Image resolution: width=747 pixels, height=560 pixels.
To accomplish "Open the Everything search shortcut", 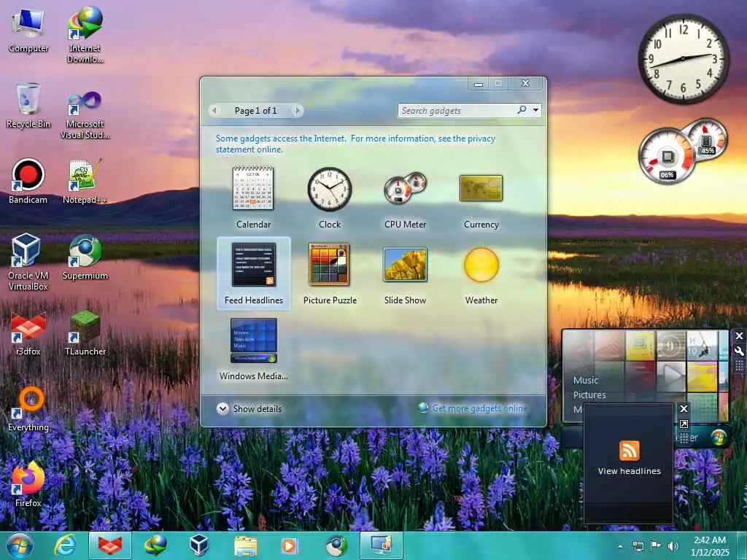I will tap(28, 408).
